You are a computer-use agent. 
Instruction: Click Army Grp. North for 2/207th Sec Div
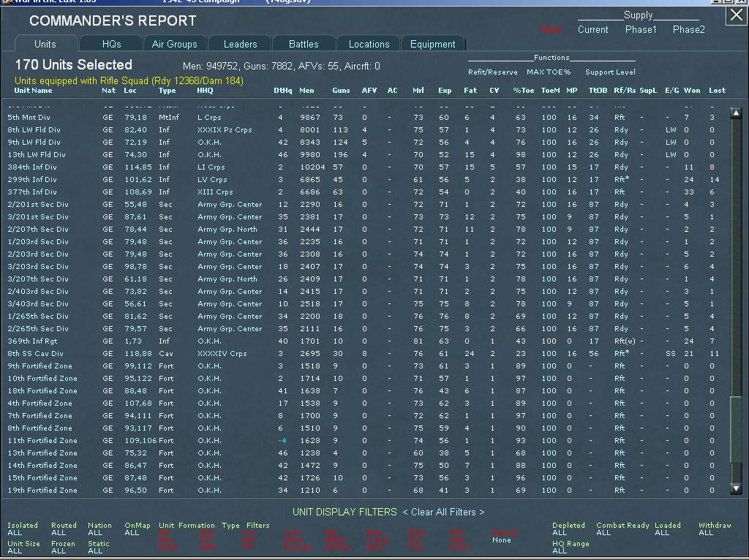(227, 229)
